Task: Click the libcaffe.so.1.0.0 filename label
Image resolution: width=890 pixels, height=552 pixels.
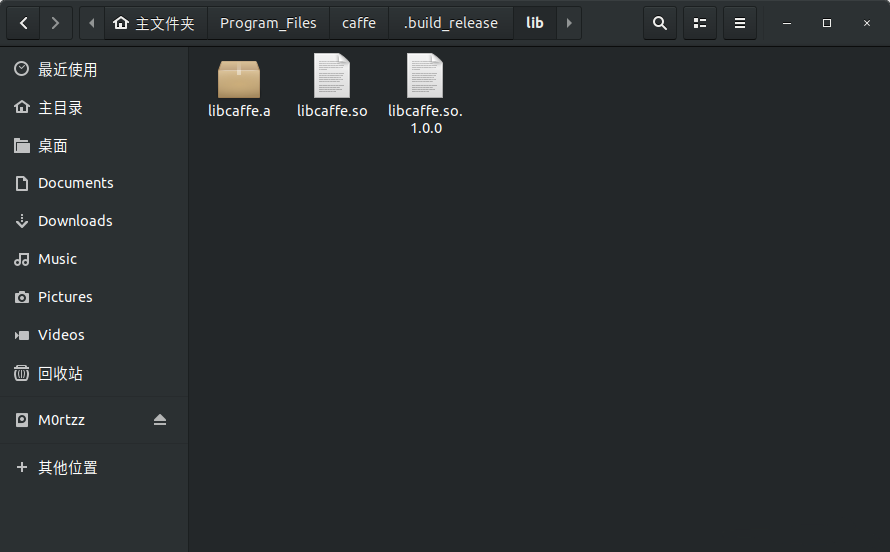Action: click(x=426, y=119)
